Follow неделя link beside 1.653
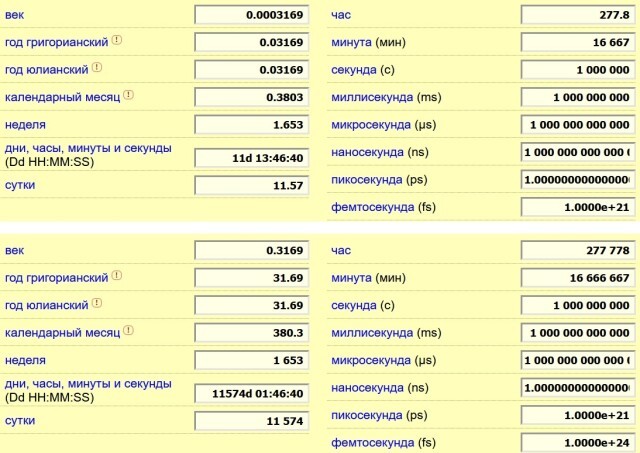 coord(25,125)
